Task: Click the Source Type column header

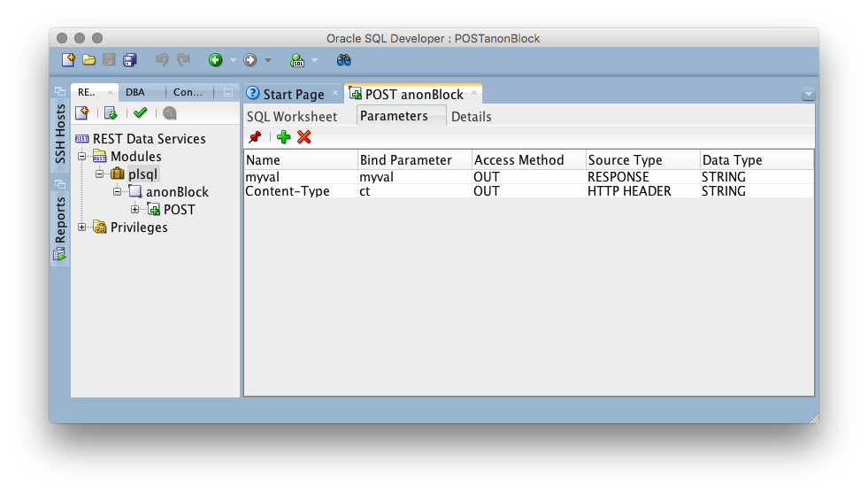Action: point(642,160)
